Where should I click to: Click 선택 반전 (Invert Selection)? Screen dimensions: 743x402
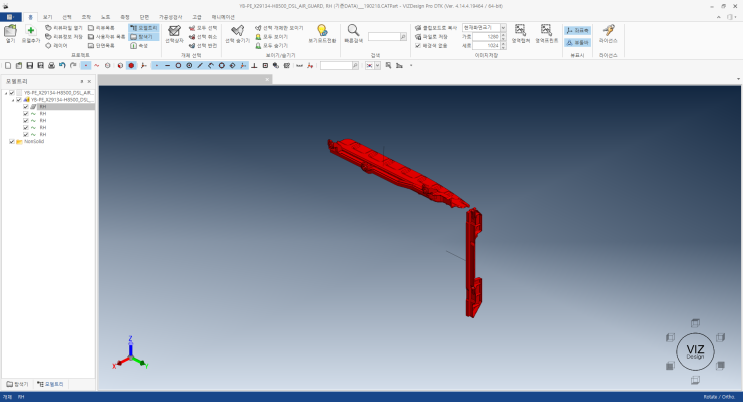click(203, 46)
